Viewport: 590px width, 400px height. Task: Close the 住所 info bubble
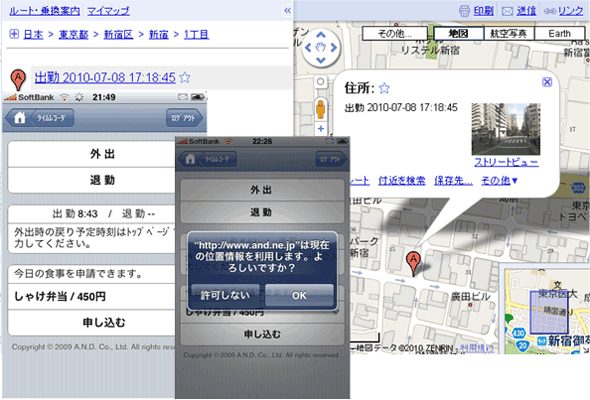point(547,82)
